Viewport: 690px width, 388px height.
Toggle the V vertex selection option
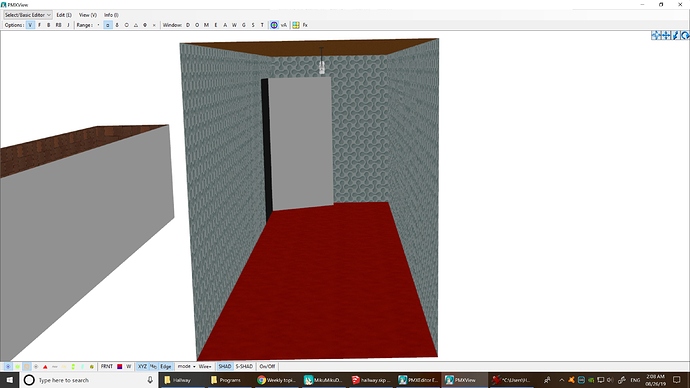click(x=30, y=25)
